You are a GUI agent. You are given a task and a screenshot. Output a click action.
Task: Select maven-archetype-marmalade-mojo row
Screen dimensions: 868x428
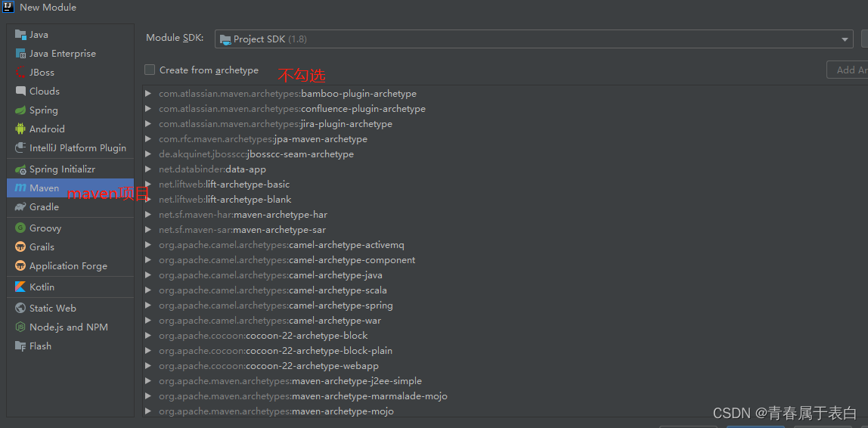pos(505,396)
